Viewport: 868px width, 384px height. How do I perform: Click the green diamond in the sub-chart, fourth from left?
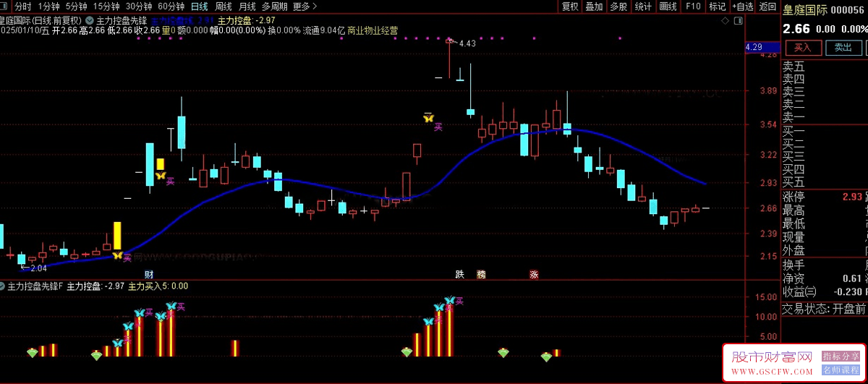pos(503,353)
